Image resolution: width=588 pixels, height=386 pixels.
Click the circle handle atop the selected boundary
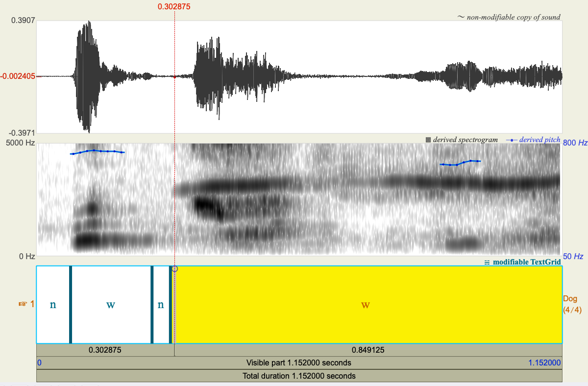(x=175, y=269)
